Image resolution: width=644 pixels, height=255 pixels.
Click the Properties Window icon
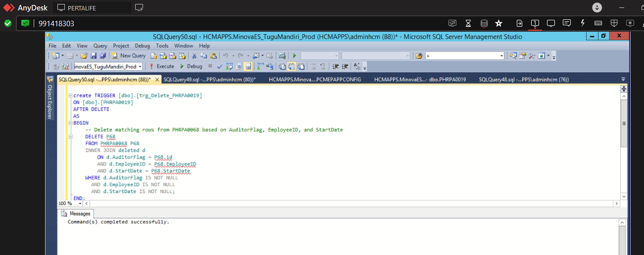click(x=523, y=55)
